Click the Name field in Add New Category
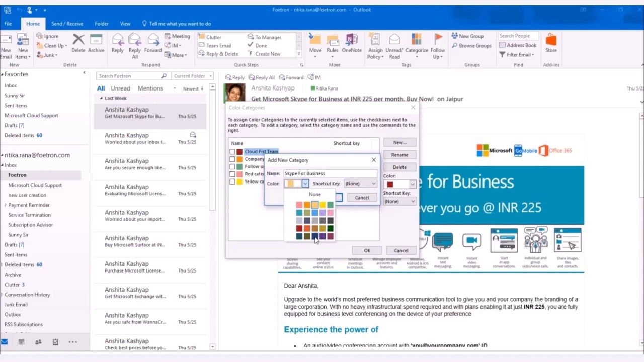The image size is (644, 362). [330, 173]
